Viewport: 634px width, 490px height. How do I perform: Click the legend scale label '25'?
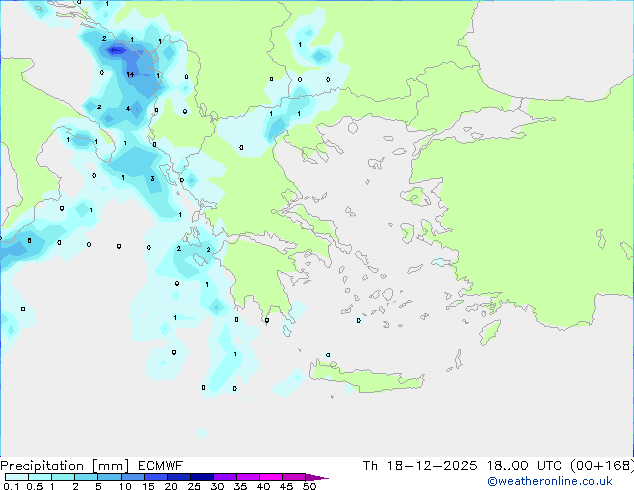click(x=194, y=486)
